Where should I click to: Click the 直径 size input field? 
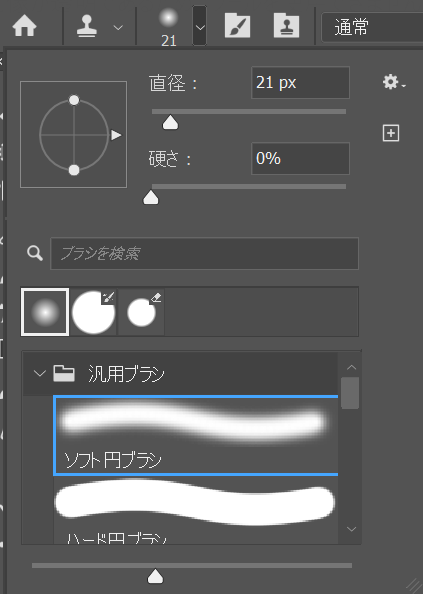click(x=300, y=83)
